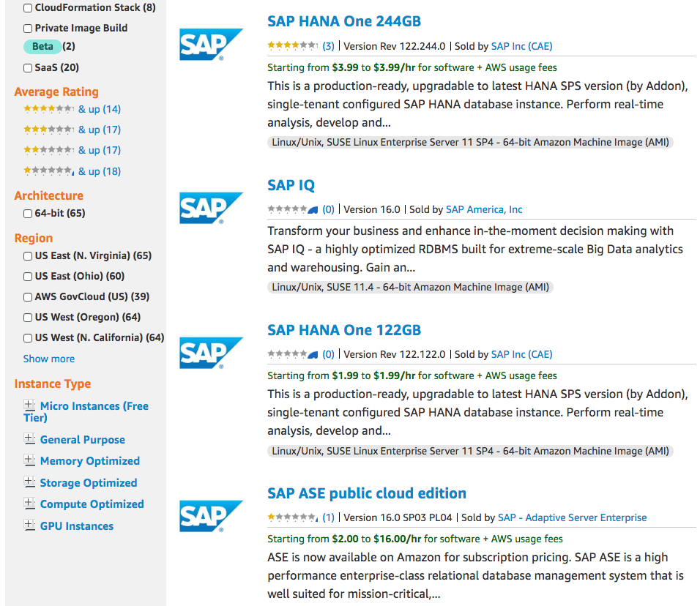Viewport: 700px width, 606px height.
Task: Click the SAP logo for SAP ASE public cloud edition
Action: point(211,516)
